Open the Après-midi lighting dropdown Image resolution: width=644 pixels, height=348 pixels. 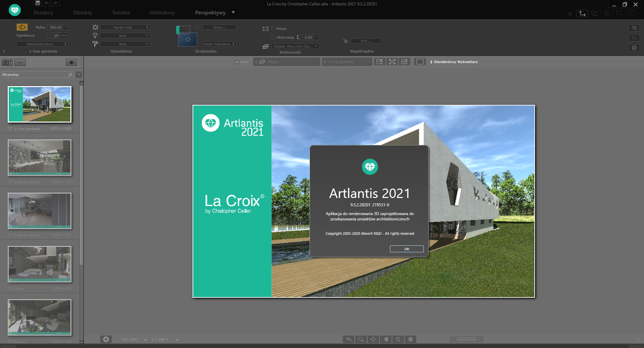click(x=125, y=27)
